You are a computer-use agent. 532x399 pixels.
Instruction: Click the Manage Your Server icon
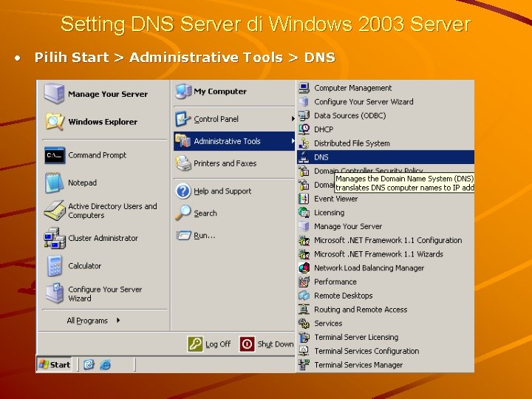[54, 93]
